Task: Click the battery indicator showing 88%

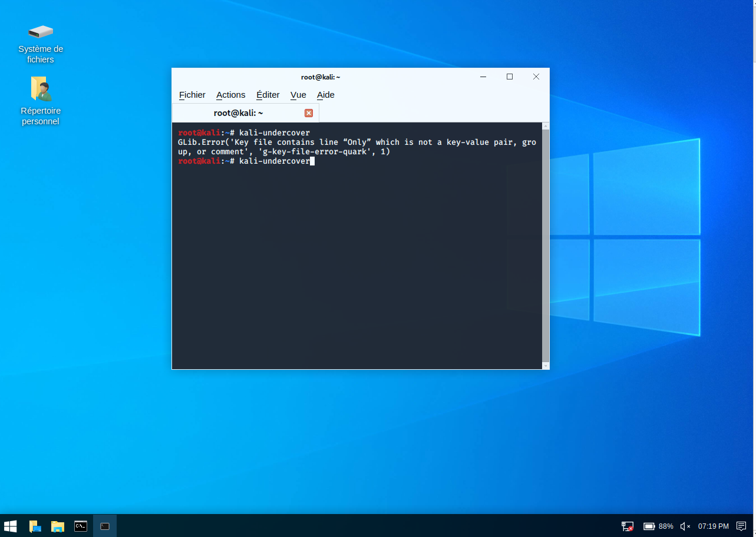Action: click(658, 526)
